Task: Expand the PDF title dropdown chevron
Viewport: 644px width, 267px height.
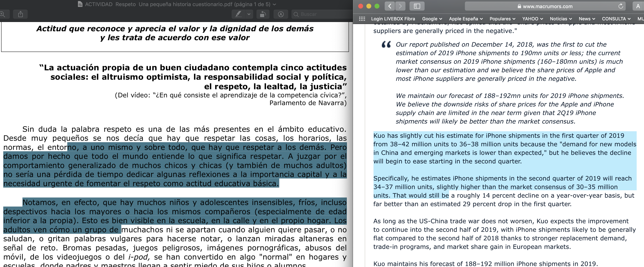Action: (275, 4)
